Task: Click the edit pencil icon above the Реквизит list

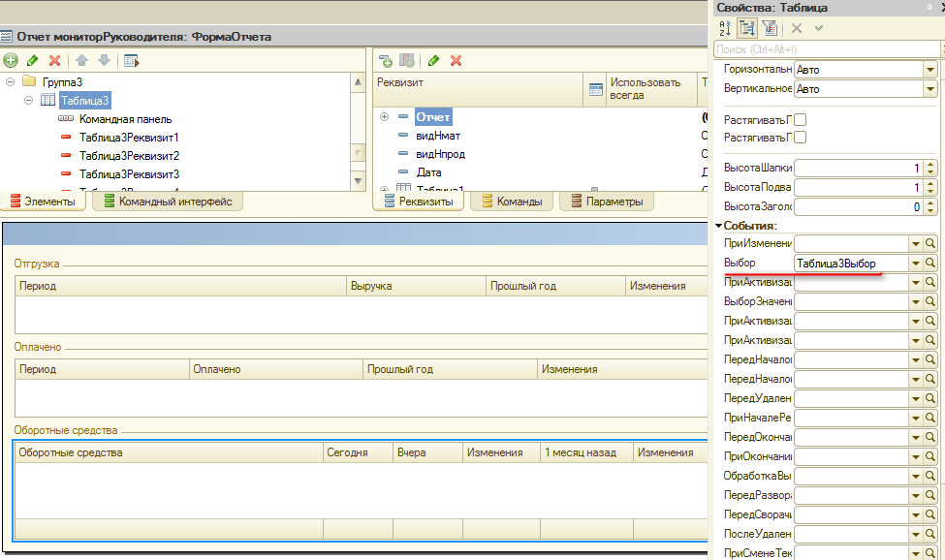Action: tap(433, 61)
